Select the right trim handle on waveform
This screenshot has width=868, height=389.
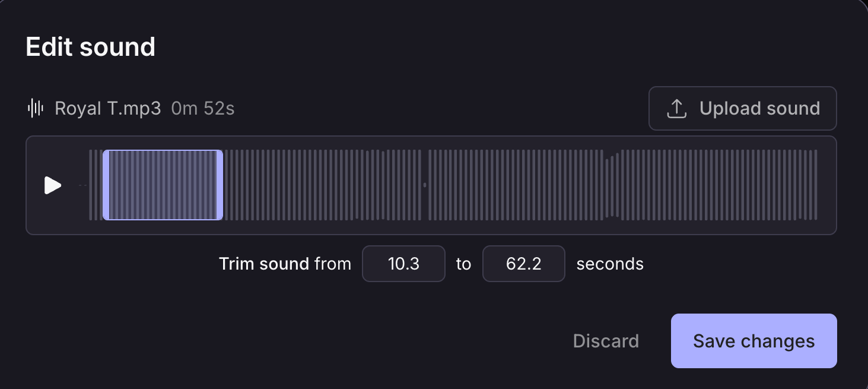click(220, 185)
